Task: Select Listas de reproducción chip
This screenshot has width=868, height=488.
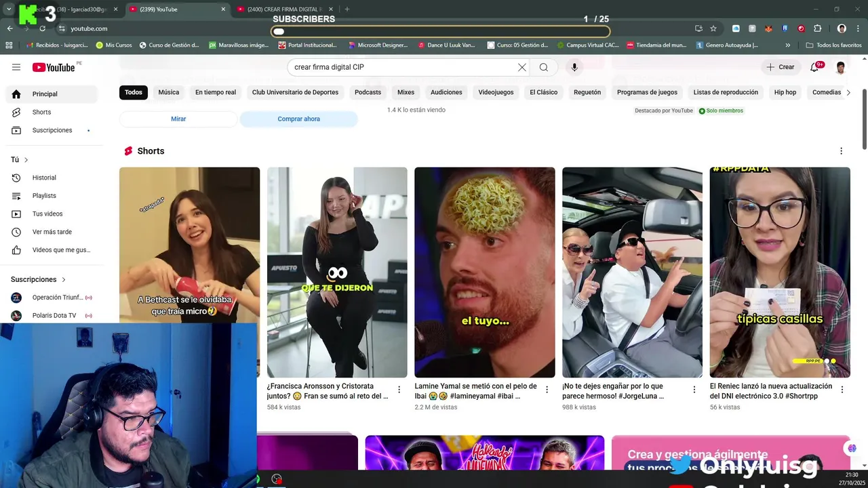Action: (726, 92)
